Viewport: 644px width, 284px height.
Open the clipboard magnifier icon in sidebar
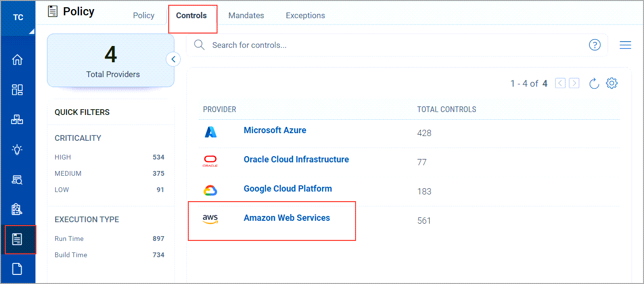click(17, 209)
